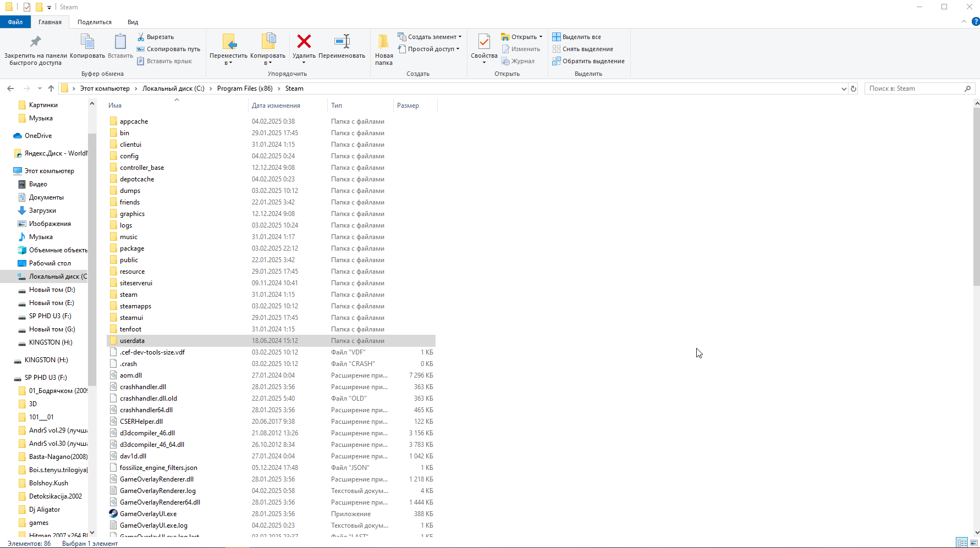Collapse the ribbon with the chevron

pos(964,22)
